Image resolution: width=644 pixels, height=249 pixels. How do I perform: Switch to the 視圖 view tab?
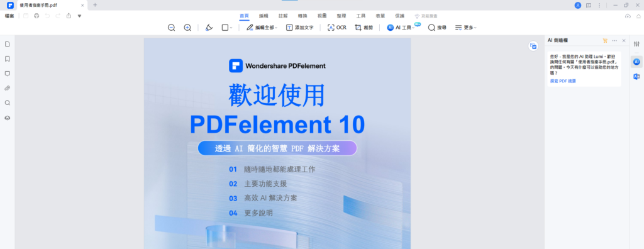(x=322, y=16)
